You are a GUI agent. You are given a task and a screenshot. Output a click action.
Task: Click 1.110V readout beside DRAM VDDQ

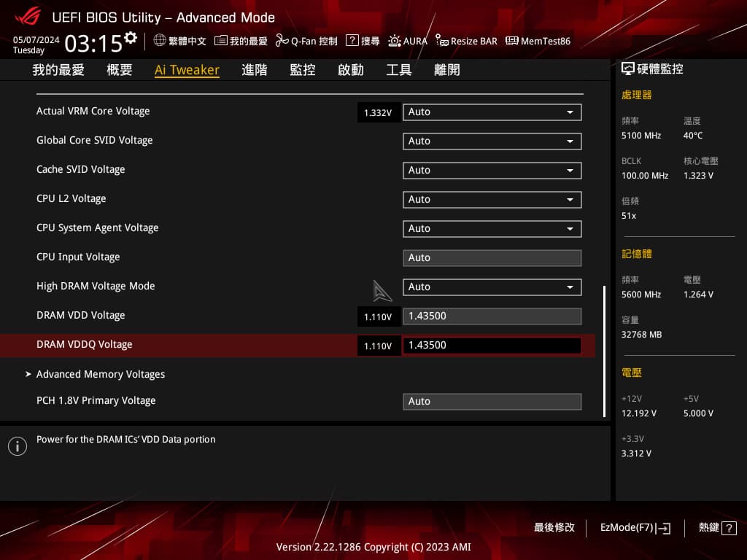(379, 346)
